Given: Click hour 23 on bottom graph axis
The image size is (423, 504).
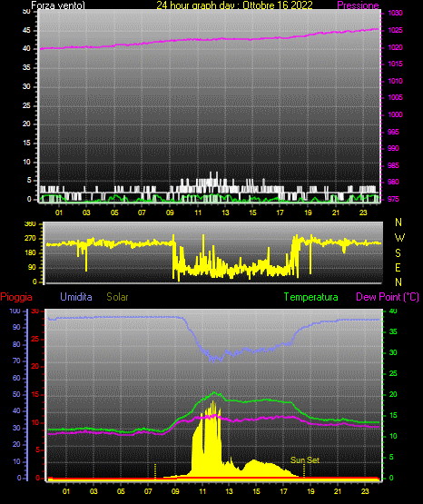Looking at the screenshot, I should coord(365,491).
